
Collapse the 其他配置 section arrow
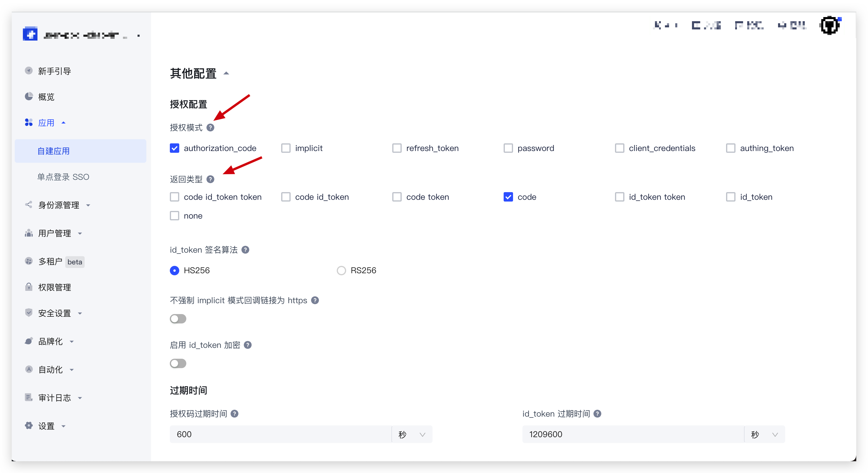(227, 73)
